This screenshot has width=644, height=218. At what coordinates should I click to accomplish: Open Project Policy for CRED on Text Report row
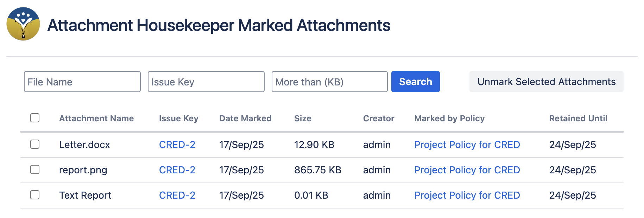pos(467,195)
